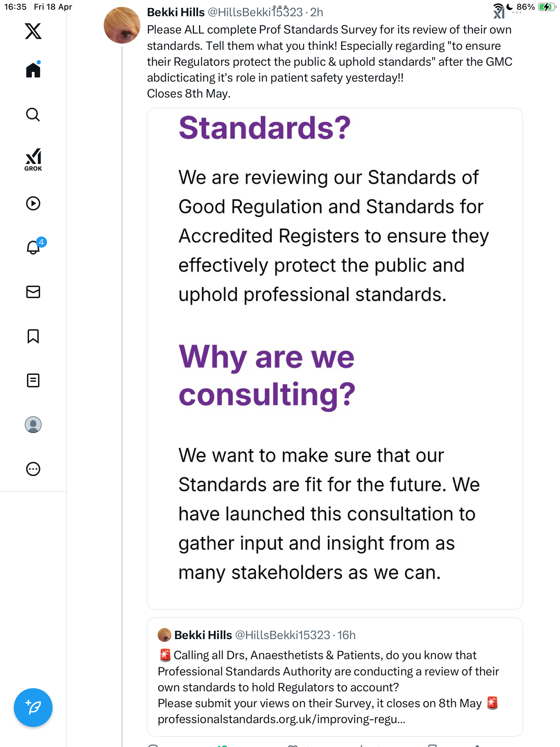
Task: Open Bekki Hills profile picture
Action: (122, 25)
